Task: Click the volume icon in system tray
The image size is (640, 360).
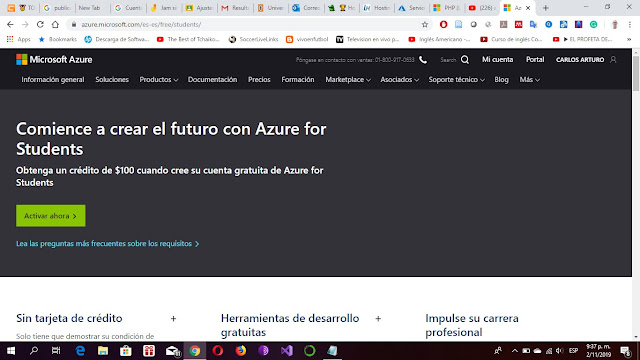Action: click(560, 351)
